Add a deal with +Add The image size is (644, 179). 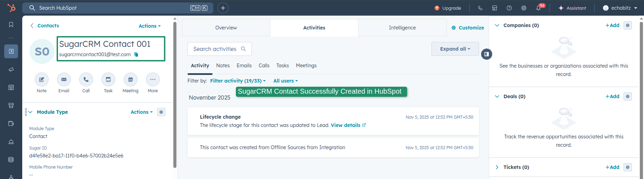click(x=612, y=96)
